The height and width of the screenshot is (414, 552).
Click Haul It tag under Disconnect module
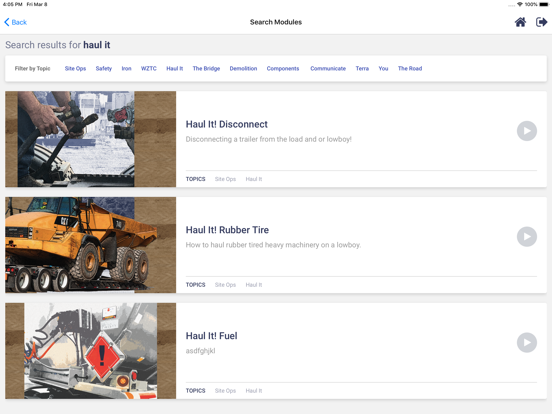(x=254, y=179)
